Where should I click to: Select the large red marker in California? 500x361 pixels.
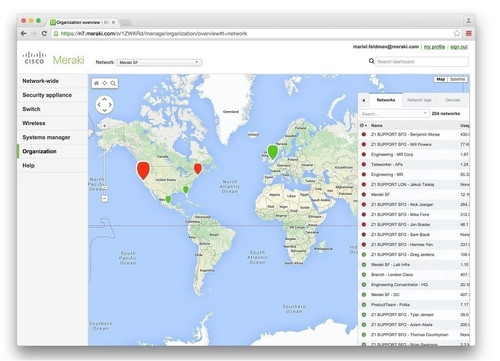tap(143, 170)
